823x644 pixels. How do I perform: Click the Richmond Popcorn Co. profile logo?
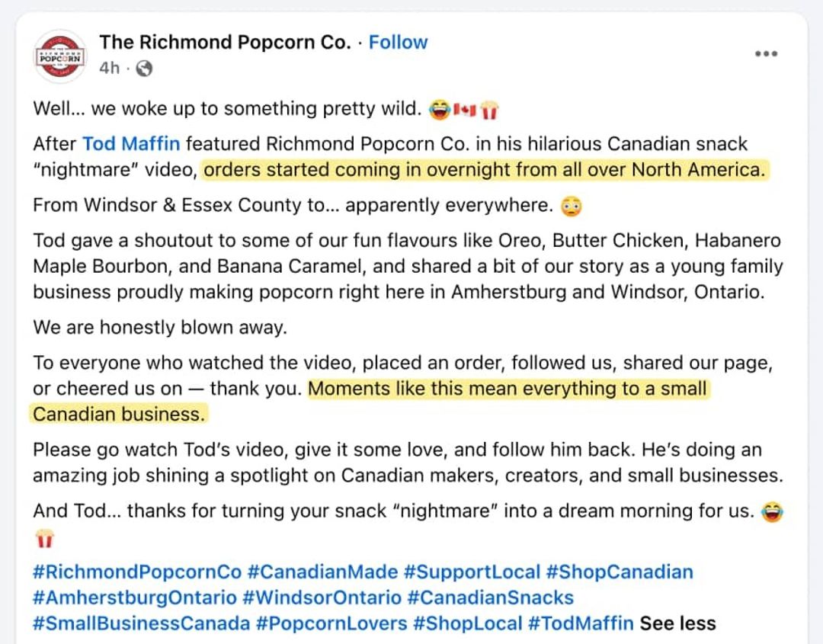60,56
